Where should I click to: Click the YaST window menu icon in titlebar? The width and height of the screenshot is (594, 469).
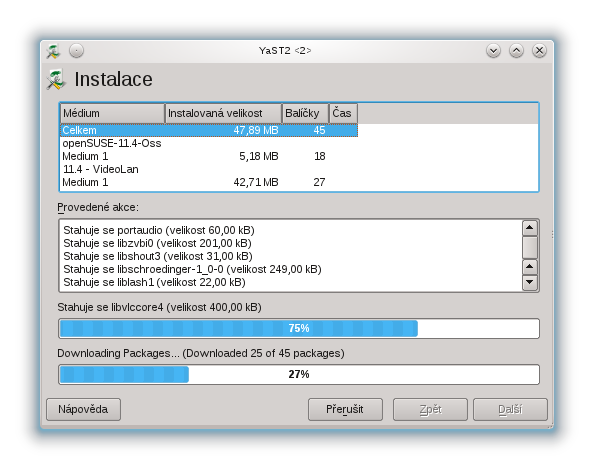click(x=53, y=51)
